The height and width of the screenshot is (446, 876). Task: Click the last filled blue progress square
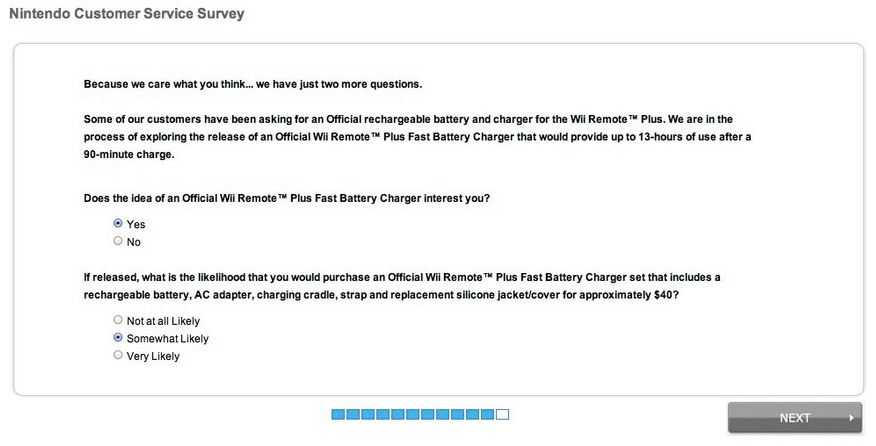(x=488, y=414)
